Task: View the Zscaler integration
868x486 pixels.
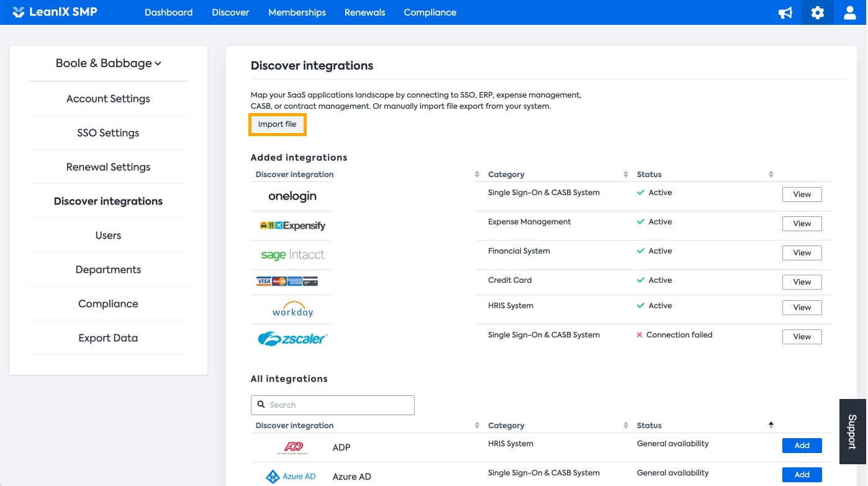Action: (x=802, y=337)
